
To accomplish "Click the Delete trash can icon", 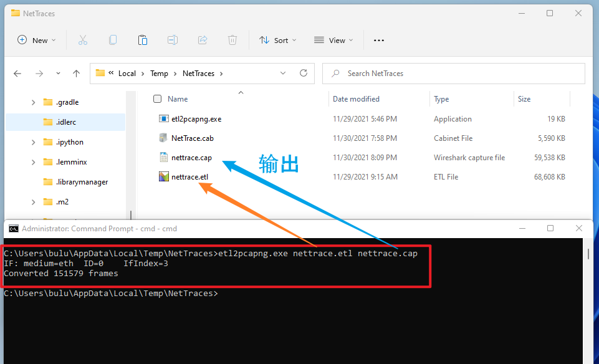I will [x=232, y=40].
